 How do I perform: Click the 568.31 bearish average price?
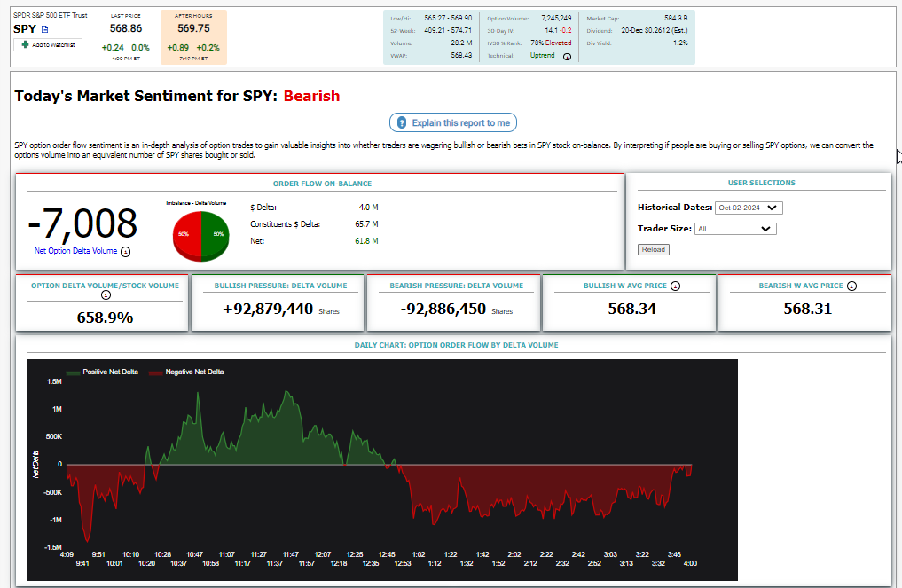click(x=808, y=309)
